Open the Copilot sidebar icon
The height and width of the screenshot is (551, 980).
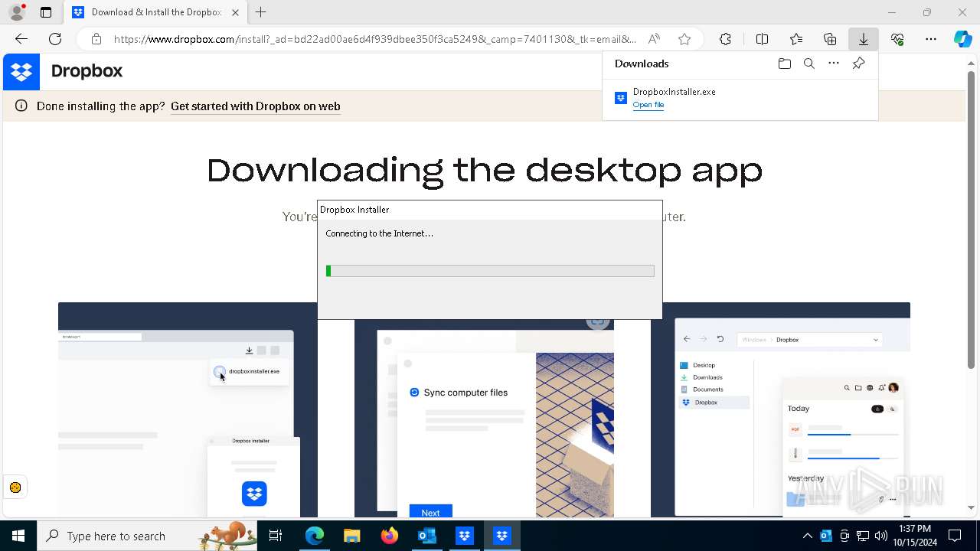(963, 39)
